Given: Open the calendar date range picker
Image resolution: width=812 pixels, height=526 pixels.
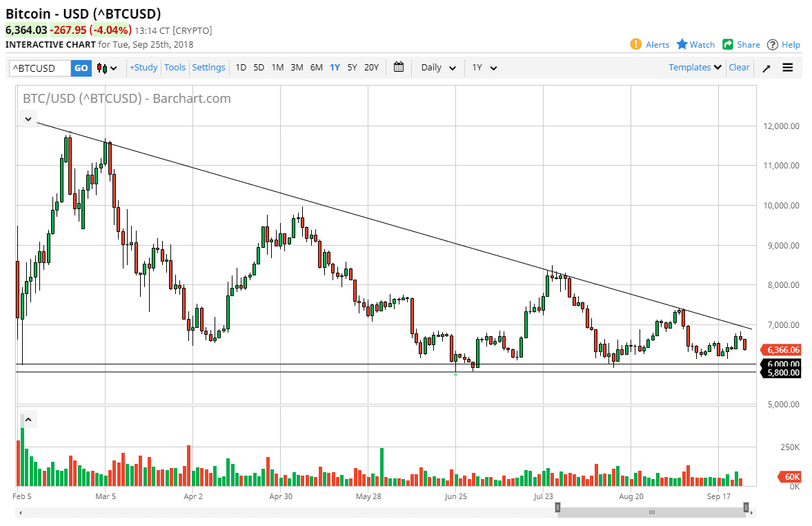Looking at the screenshot, I should click(x=398, y=67).
